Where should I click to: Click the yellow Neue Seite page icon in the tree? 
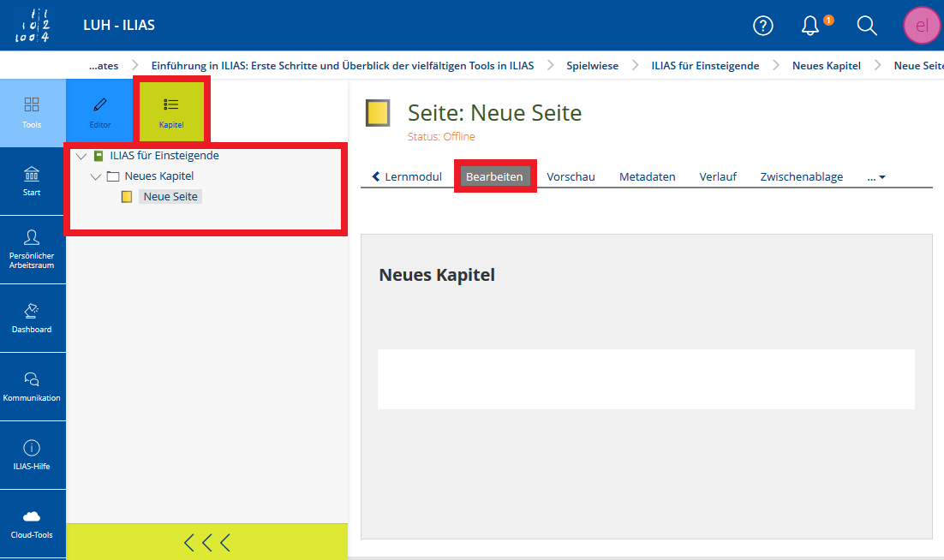point(127,197)
